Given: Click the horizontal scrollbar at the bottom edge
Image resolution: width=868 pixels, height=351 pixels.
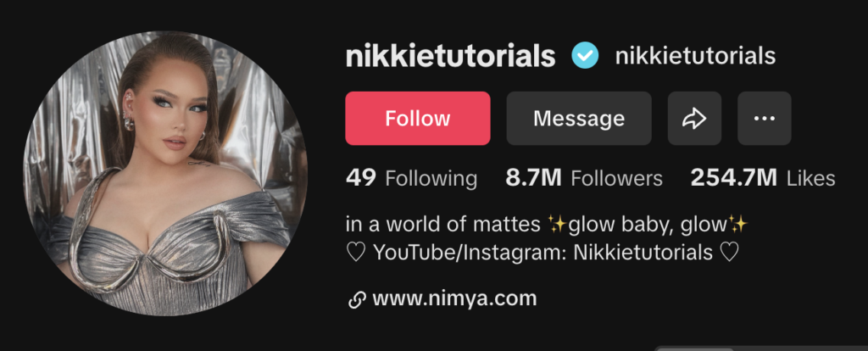Looking at the screenshot, I should pos(762,348).
